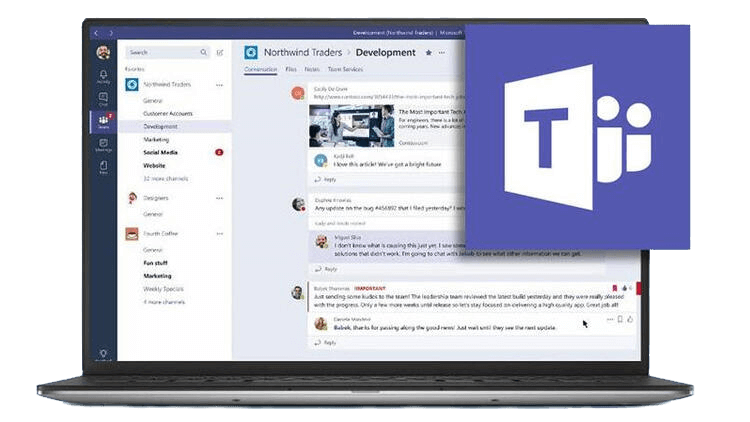750x422 pixels.
Task: Click the Fourth Coffee team avatar
Action: click(132, 233)
